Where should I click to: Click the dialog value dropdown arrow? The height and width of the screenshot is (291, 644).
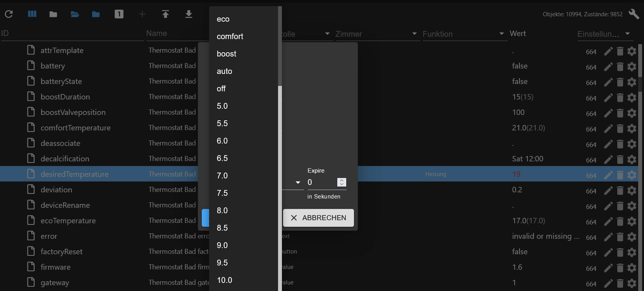pyautogui.click(x=298, y=182)
